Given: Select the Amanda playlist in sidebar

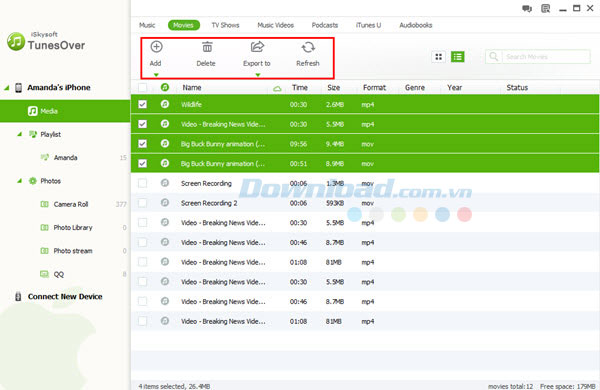Looking at the screenshot, I should [65, 157].
